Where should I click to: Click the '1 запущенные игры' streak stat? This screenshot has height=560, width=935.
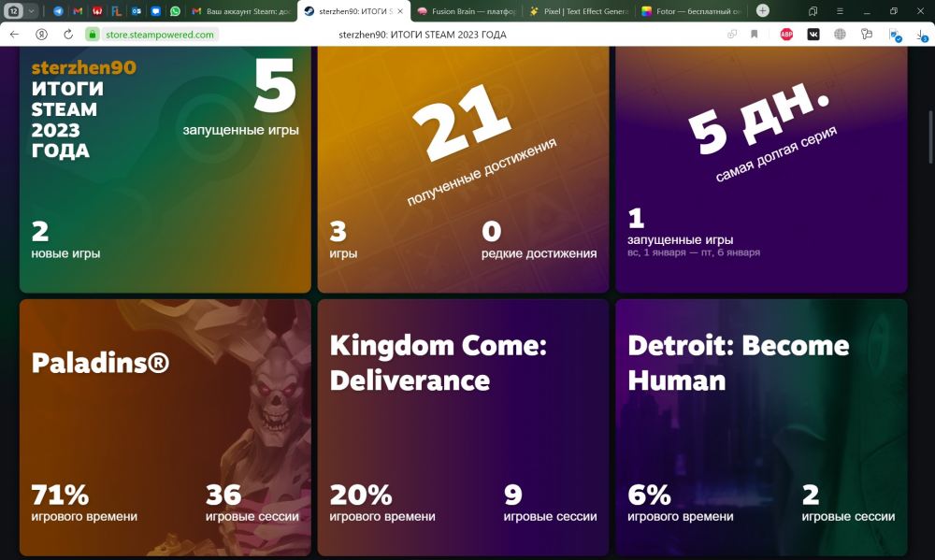click(x=681, y=226)
